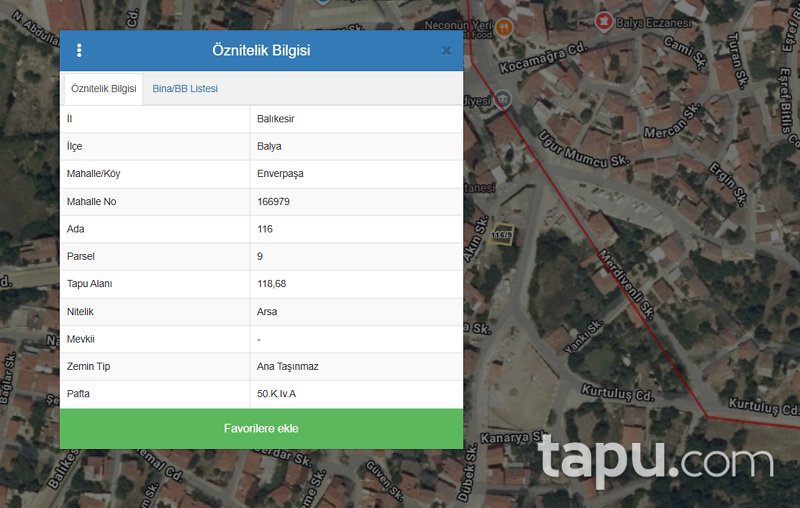
Task: Switch to the Bina/BB Listesi tab
Action: pos(185,89)
